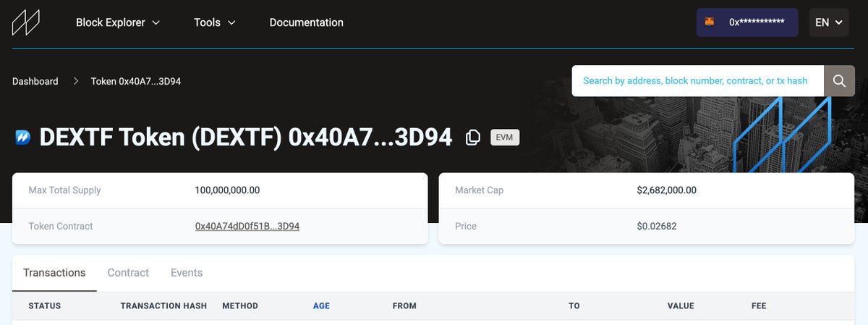This screenshot has width=868, height=325.
Task: Click the Price label
Action: (x=466, y=226)
